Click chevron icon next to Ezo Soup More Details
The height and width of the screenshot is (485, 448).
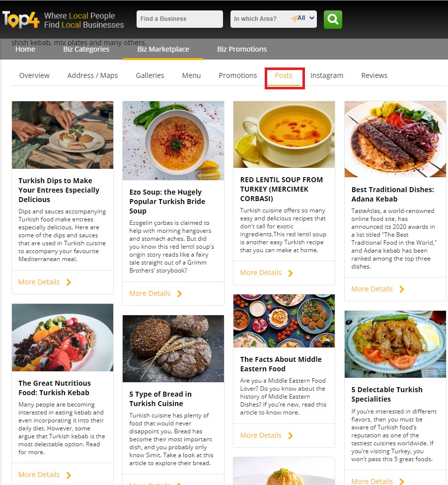[x=179, y=293]
